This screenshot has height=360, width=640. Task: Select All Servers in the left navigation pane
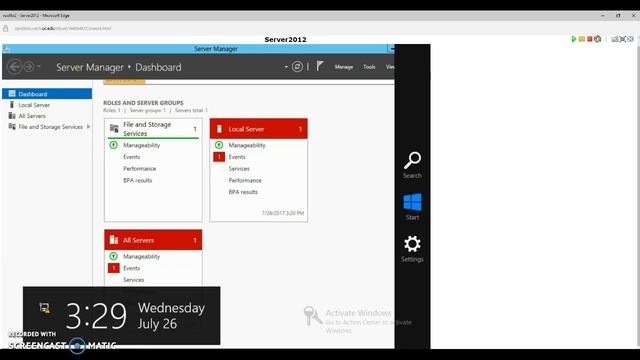47,116
